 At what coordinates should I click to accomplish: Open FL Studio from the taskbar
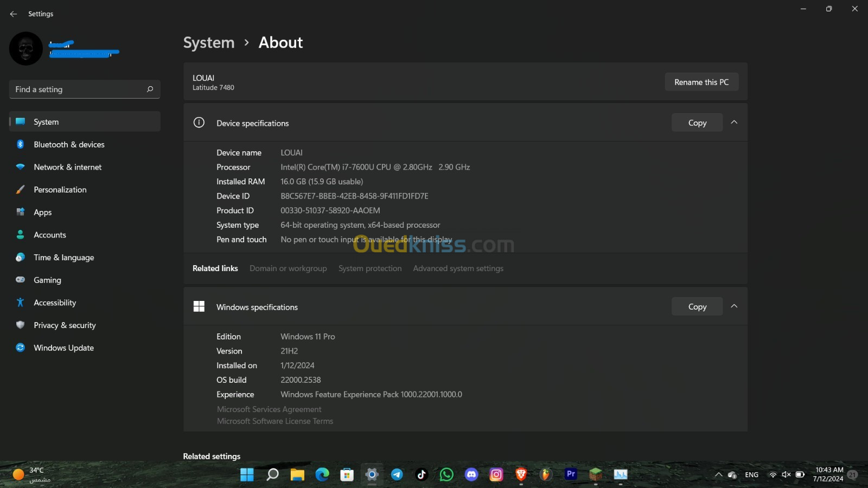coord(546,475)
